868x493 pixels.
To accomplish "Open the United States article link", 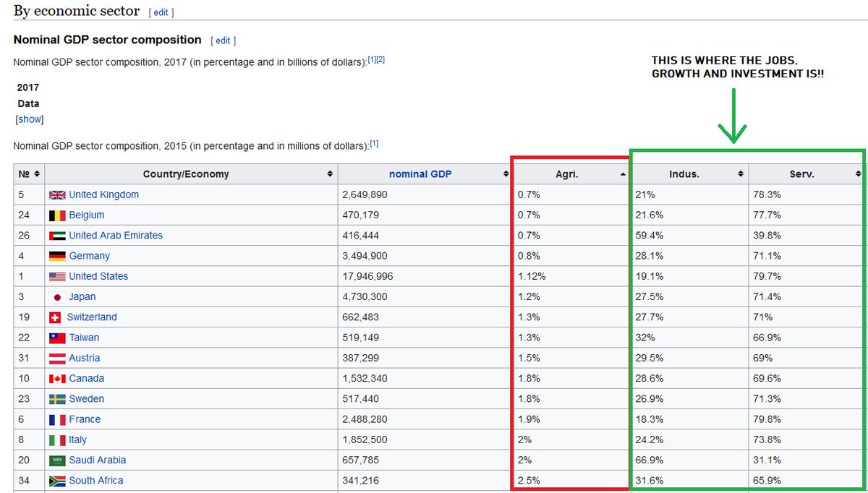I will click(98, 276).
